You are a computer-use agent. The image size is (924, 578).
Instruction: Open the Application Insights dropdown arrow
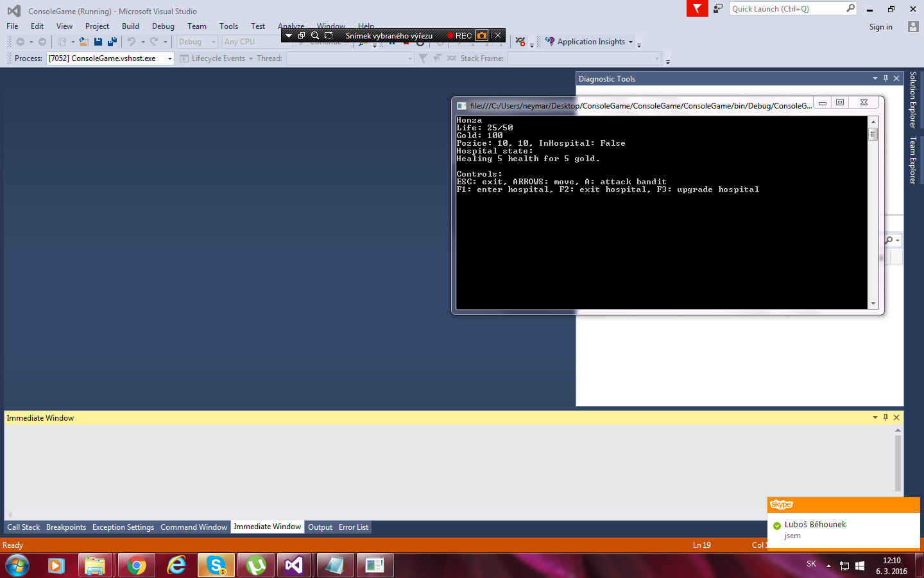pos(631,42)
